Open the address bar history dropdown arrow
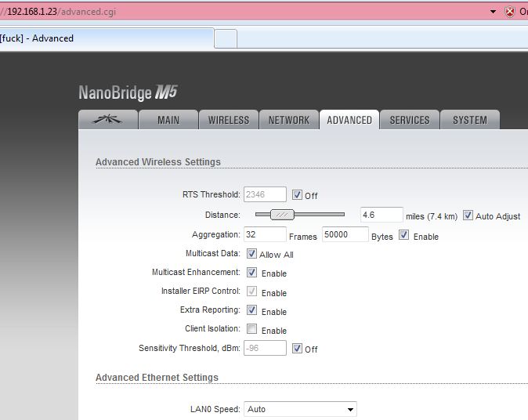The image size is (528, 420). (493, 12)
